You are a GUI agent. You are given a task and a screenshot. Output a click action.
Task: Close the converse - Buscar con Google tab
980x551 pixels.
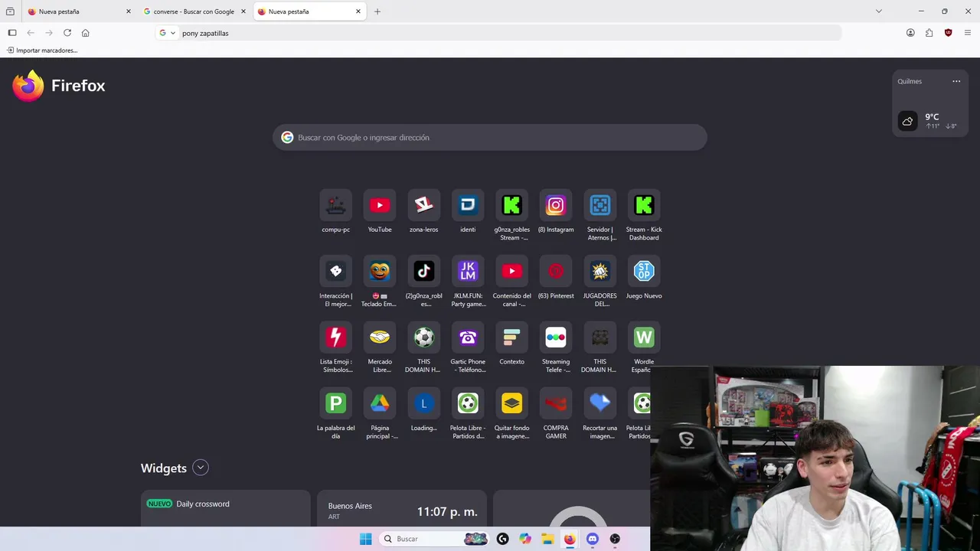243,11
